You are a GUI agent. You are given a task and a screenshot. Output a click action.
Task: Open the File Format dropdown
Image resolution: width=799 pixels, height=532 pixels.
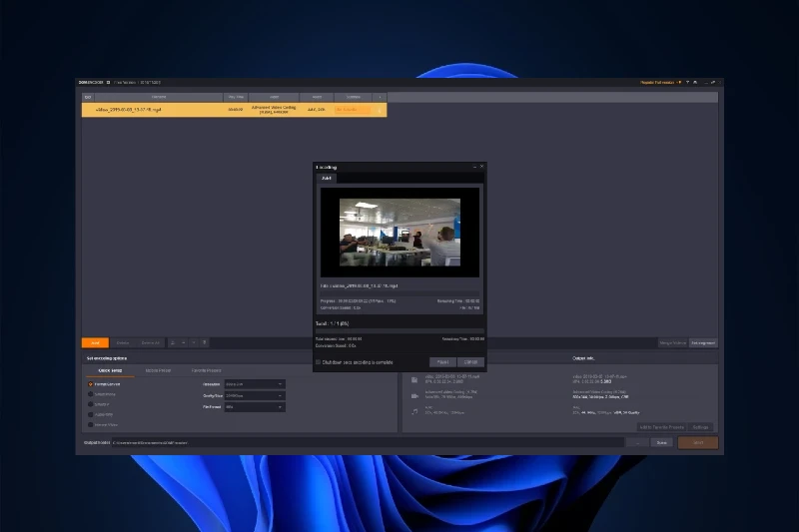point(255,407)
